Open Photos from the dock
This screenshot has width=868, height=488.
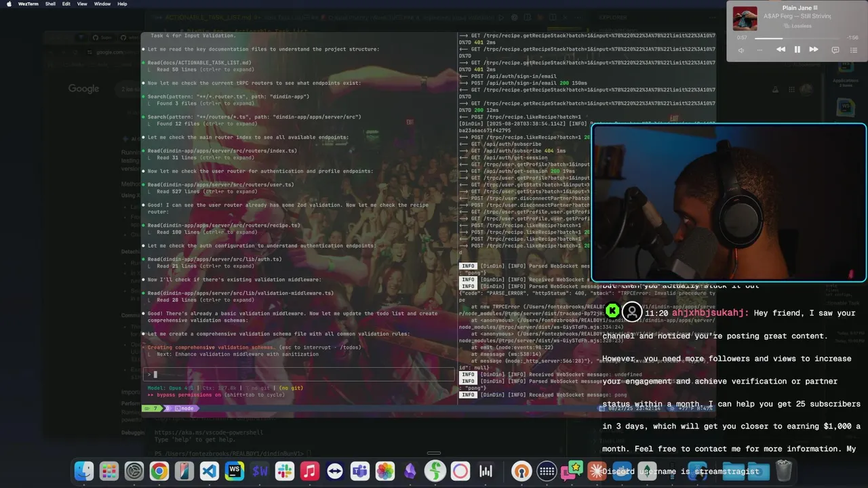(x=385, y=470)
